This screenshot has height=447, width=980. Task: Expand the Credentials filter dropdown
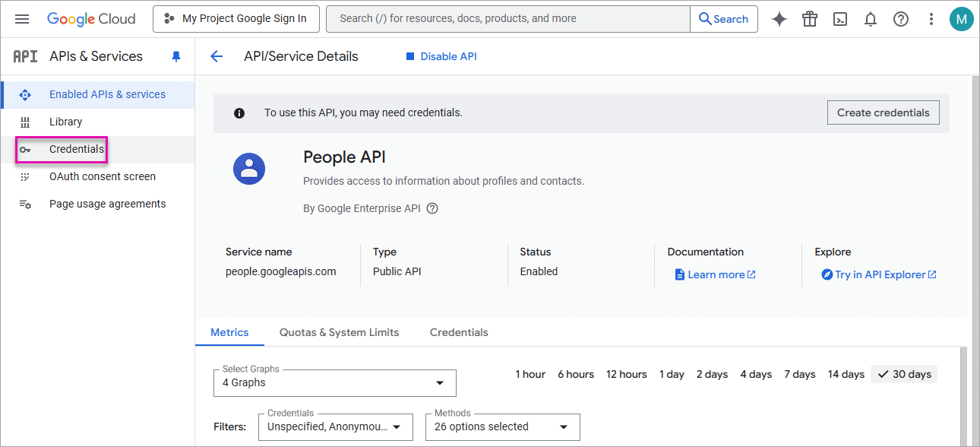[335, 426]
